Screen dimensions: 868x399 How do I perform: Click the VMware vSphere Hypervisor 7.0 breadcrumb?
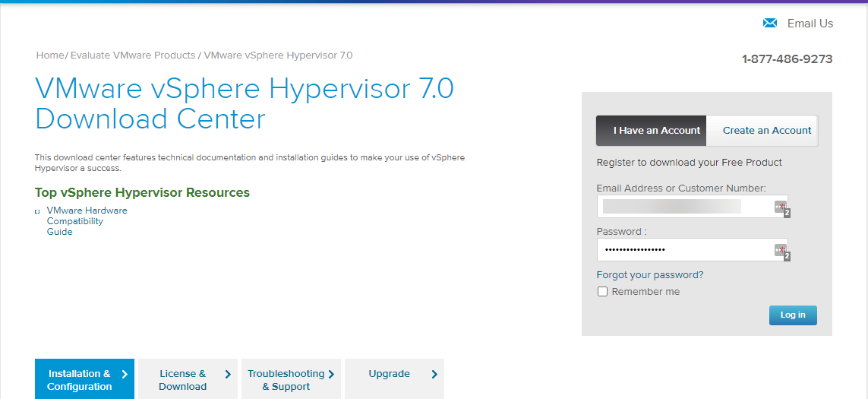[x=279, y=55]
